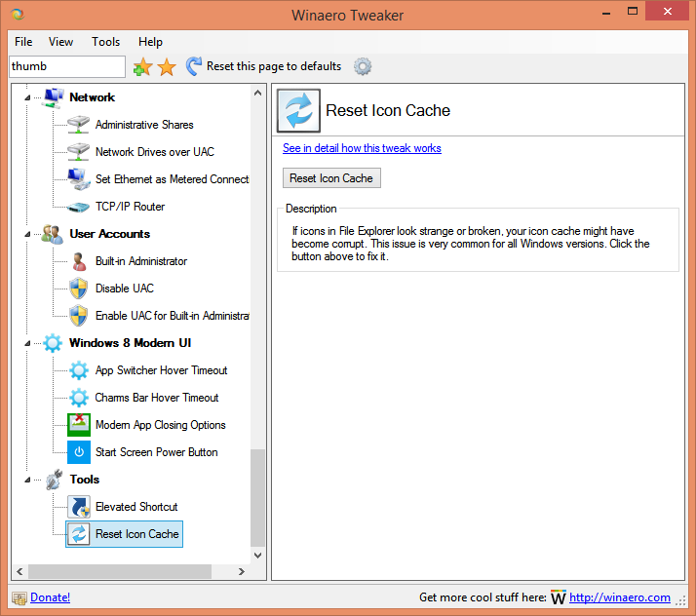Open the Tools menu

(105, 42)
